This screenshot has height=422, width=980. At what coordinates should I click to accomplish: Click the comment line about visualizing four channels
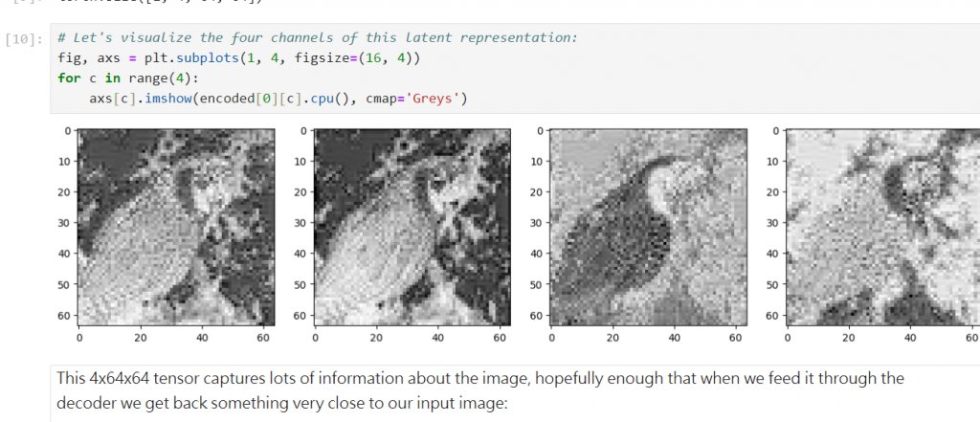click(x=318, y=38)
